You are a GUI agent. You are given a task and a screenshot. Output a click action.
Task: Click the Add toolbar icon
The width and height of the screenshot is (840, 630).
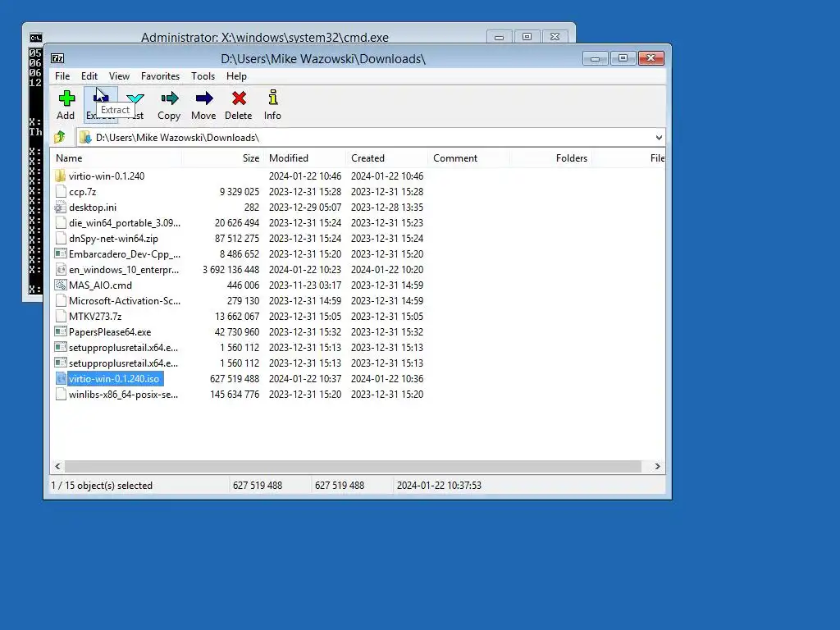click(x=66, y=98)
